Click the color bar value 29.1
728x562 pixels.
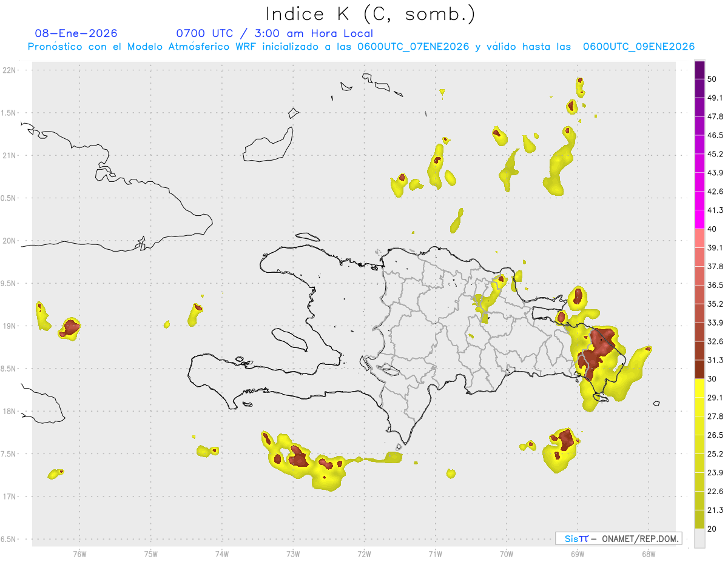coord(715,398)
